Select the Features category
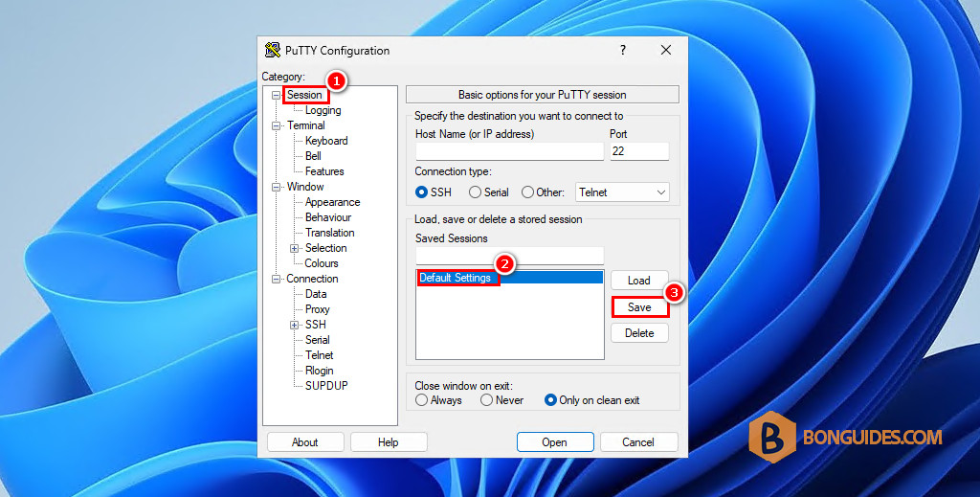The height and width of the screenshot is (497, 980). coord(324,171)
